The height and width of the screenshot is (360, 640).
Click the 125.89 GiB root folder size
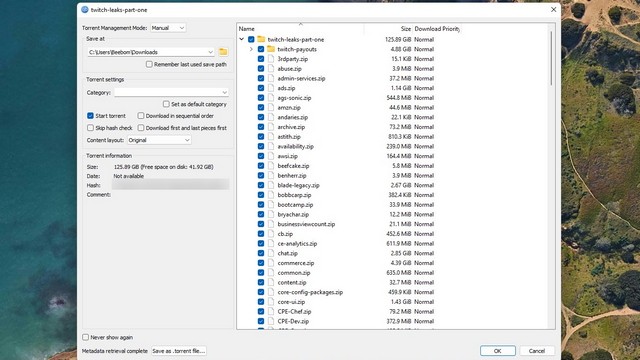click(x=398, y=39)
